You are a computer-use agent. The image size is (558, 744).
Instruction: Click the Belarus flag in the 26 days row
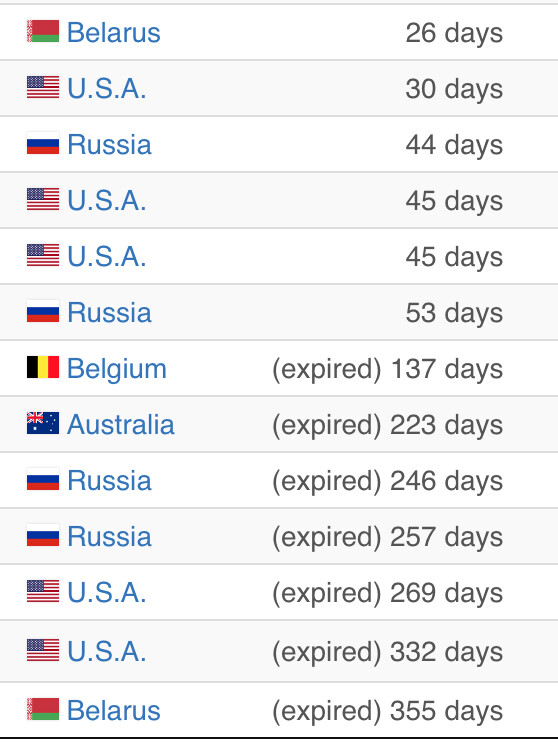pos(43,31)
